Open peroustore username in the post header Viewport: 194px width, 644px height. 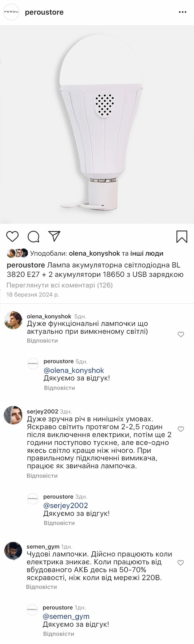(x=44, y=12)
